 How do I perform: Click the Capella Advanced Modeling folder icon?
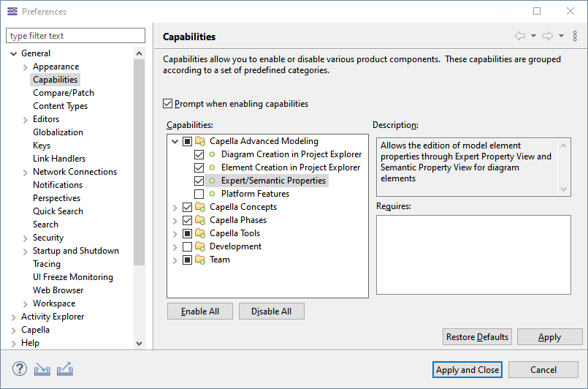click(x=200, y=142)
